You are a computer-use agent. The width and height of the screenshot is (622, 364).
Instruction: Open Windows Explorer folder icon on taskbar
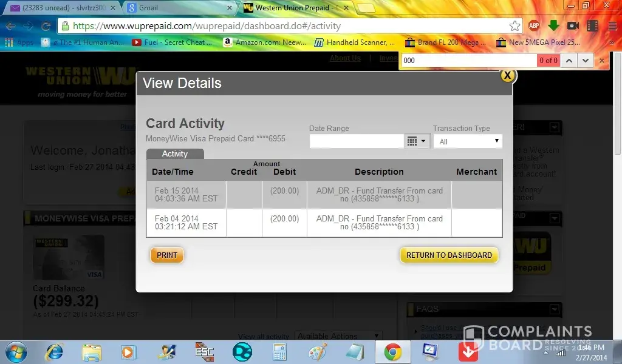tap(92, 352)
